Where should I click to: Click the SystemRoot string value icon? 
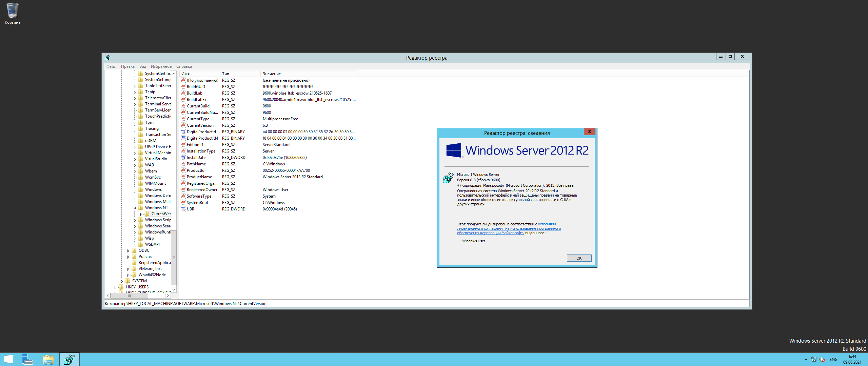[x=183, y=203]
